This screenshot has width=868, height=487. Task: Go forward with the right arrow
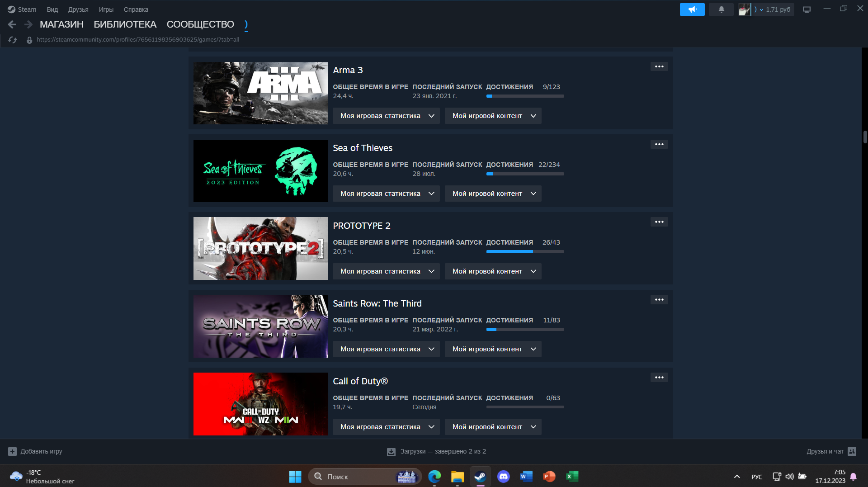point(28,24)
